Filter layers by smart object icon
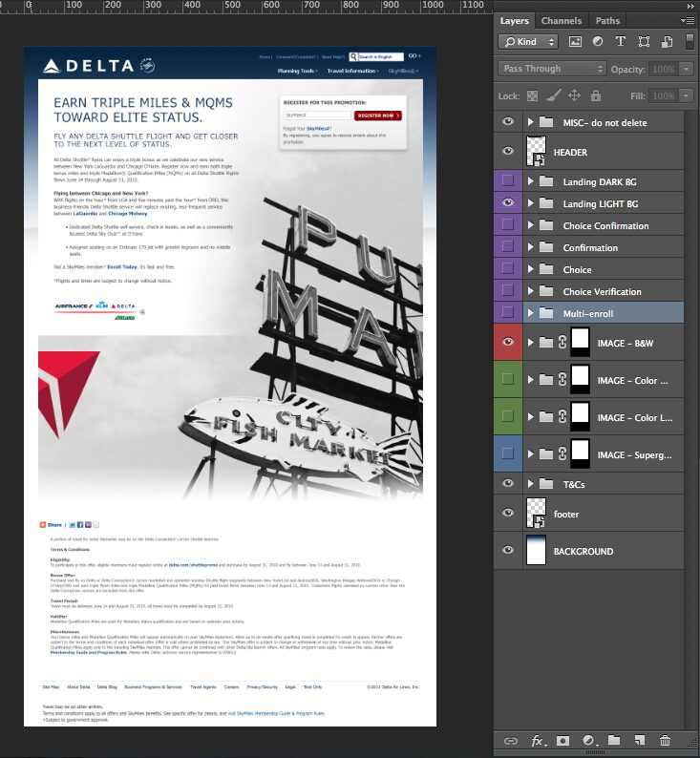Image resolution: width=700 pixels, height=758 pixels. click(x=667, y=42)
